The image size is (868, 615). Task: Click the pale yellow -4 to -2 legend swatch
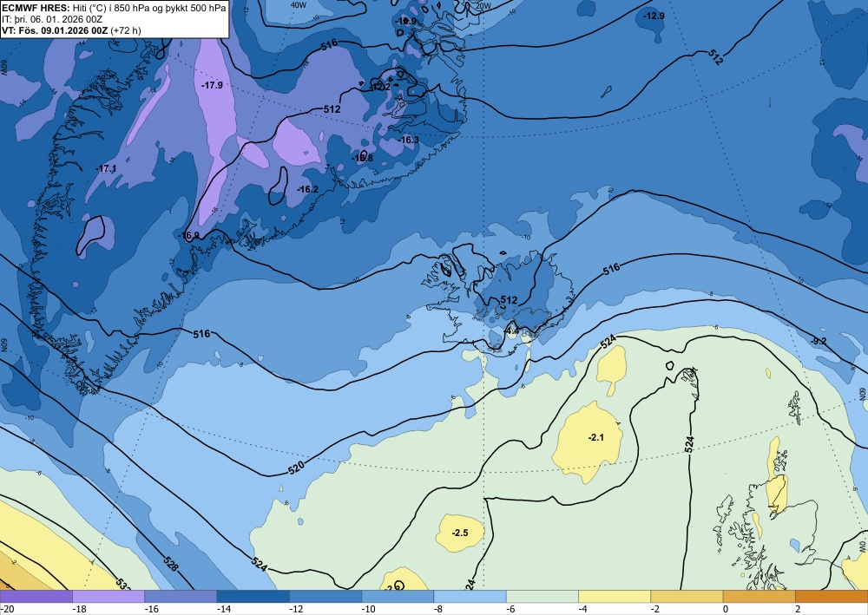(x=615, y=596)
